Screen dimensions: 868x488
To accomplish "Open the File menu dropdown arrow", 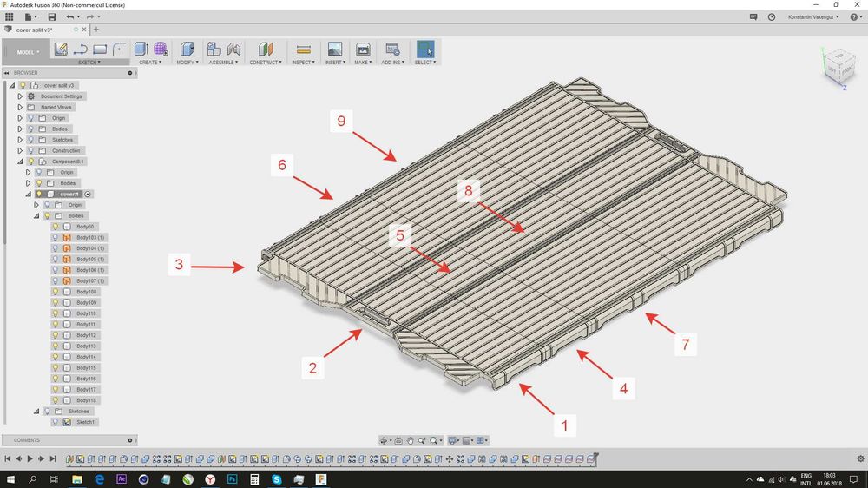I will (36, 17).
